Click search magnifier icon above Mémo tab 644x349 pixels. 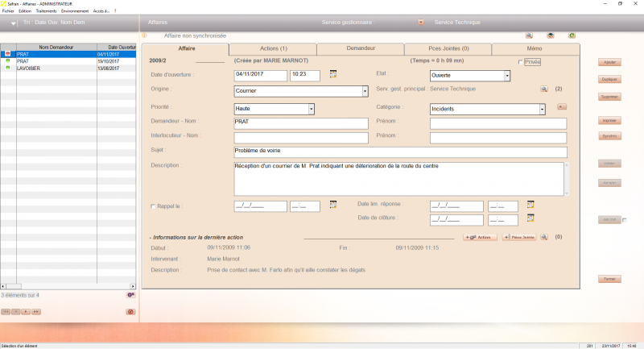click(529, 35)
